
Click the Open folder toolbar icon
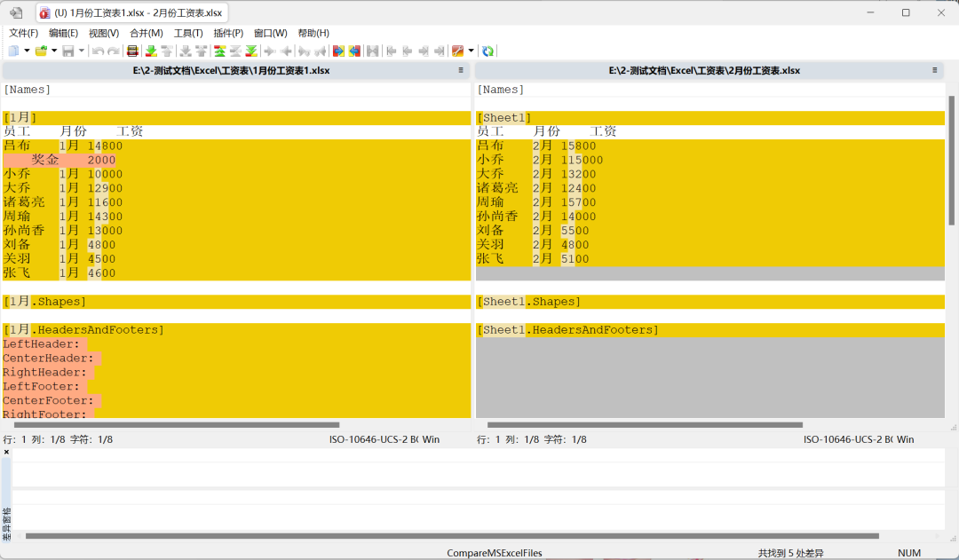(x=41, y=51)
